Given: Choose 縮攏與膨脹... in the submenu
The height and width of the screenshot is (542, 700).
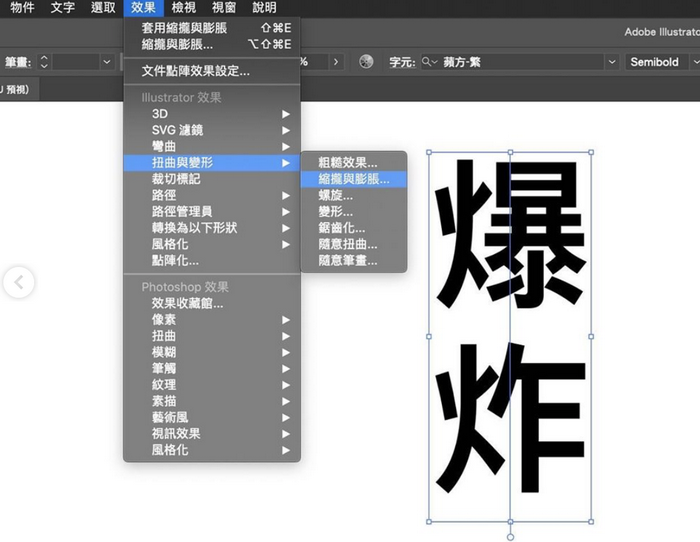Looking at the screenshot, I should (354, 179).
